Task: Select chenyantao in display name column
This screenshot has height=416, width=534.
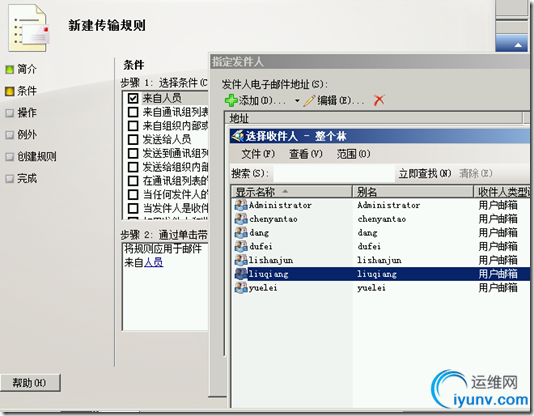Action: (x=273, y=219)
